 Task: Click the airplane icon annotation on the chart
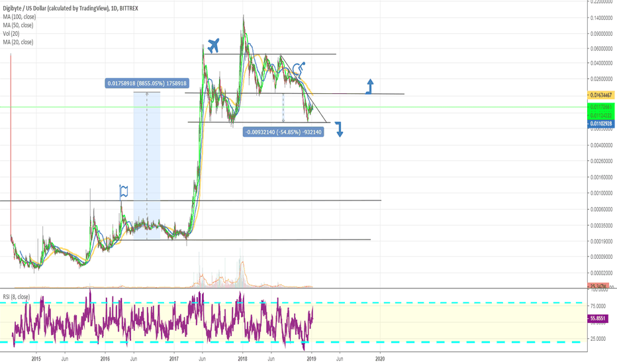(x=213, y=46)
